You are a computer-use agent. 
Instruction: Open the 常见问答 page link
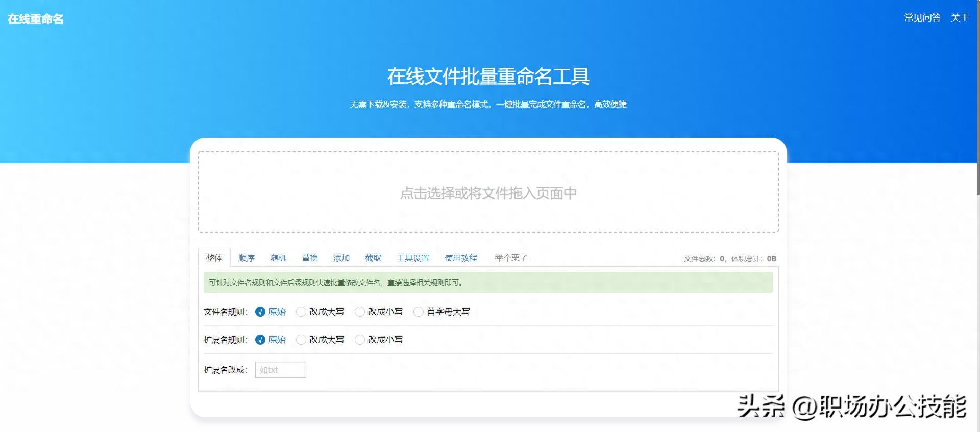click(922, 18)
